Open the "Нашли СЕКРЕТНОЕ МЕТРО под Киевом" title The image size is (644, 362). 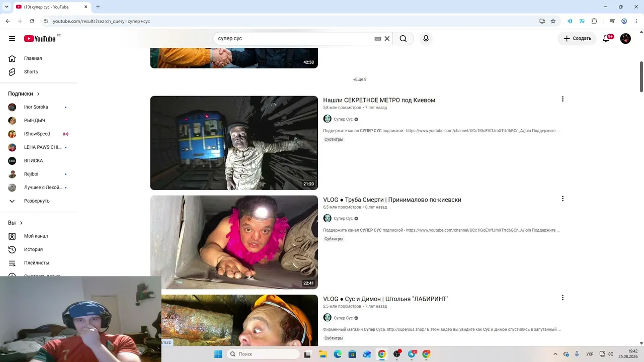[379, 100]
